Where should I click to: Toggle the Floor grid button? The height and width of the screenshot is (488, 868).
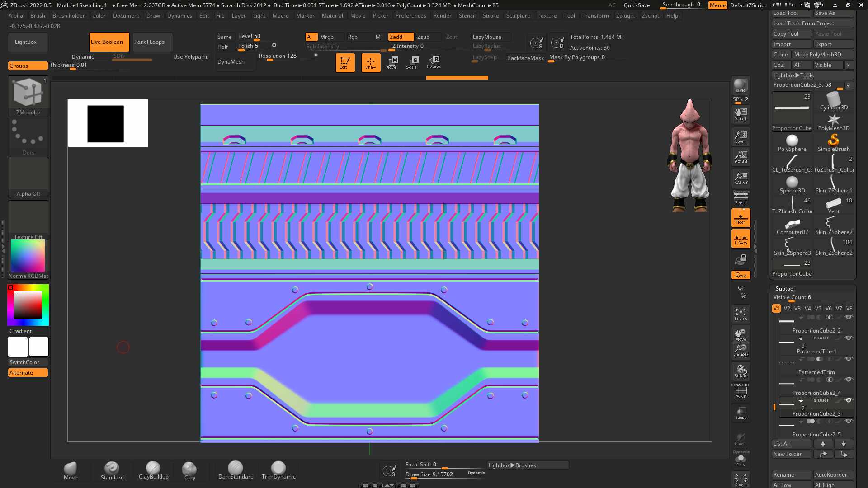click(x=741, y=217)
